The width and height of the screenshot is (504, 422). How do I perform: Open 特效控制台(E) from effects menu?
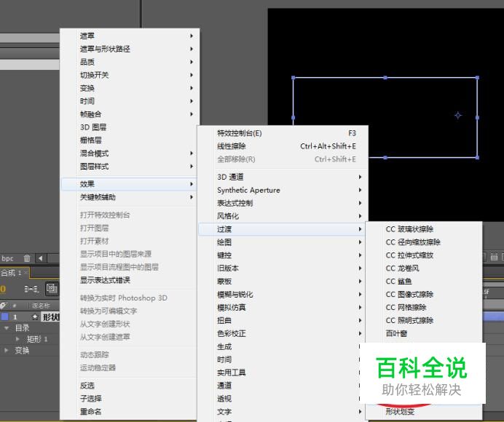click(283, 133)
